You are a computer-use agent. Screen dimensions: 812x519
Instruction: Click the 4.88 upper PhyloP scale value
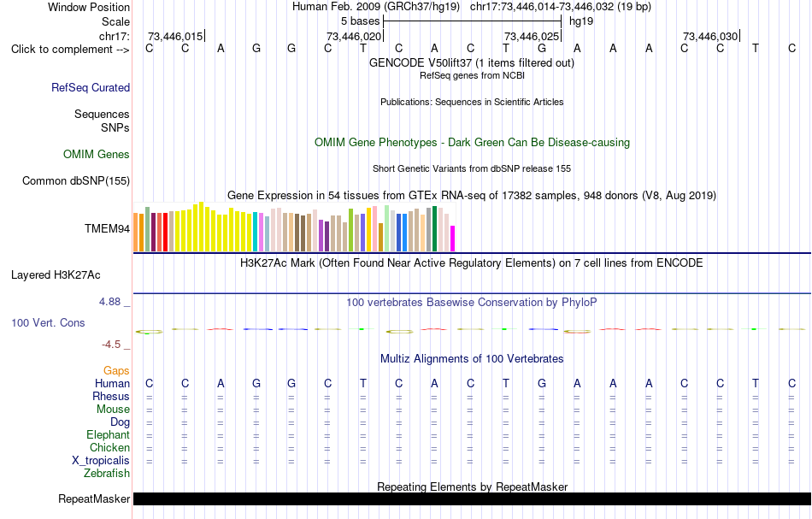click(109, 302)
